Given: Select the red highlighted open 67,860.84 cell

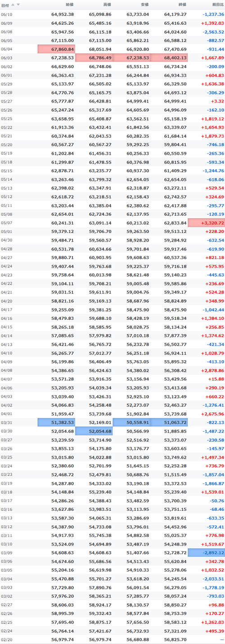Looking at the screenshot, I should tap(56, 49).
